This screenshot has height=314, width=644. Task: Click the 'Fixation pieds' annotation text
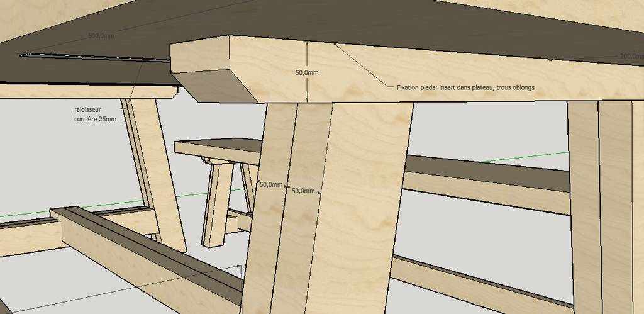pos(465,87)
